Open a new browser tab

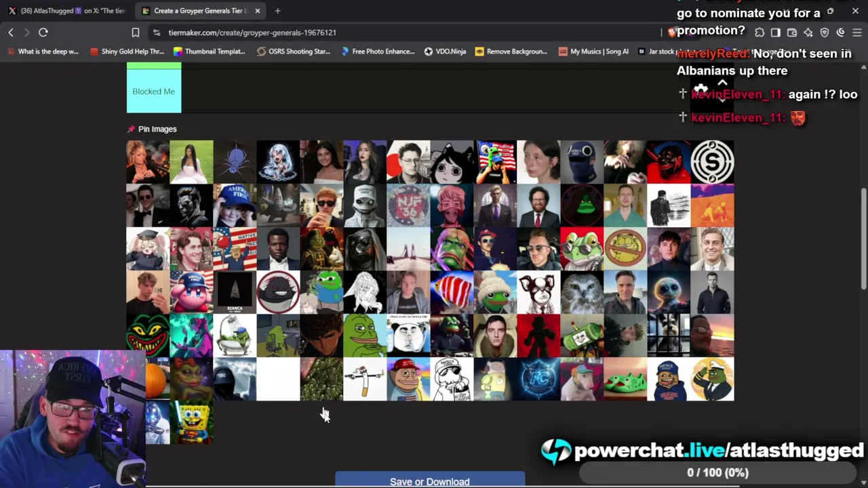(277, 11)
